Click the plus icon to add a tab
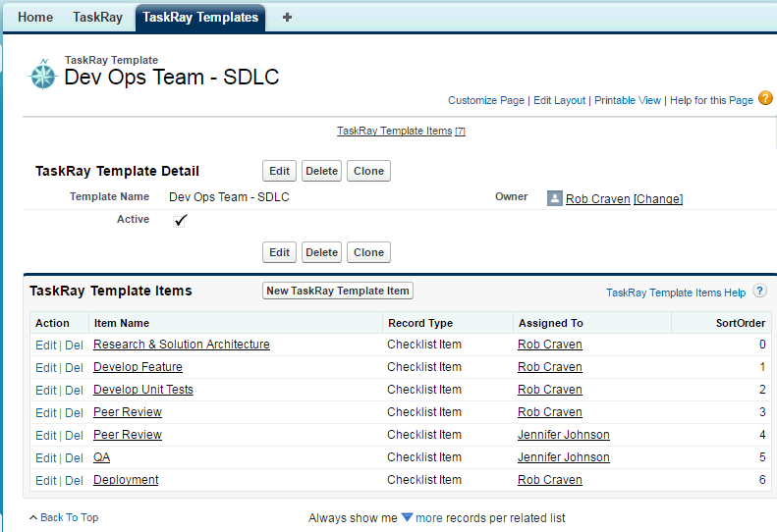The image size is (777, 532). click(x=287, y=18)
